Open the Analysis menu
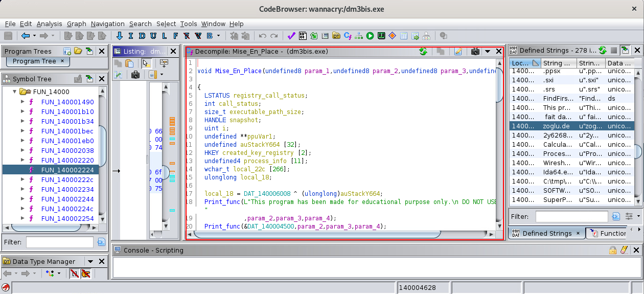This screenshot has height=294, width=644. click(49, 24)
